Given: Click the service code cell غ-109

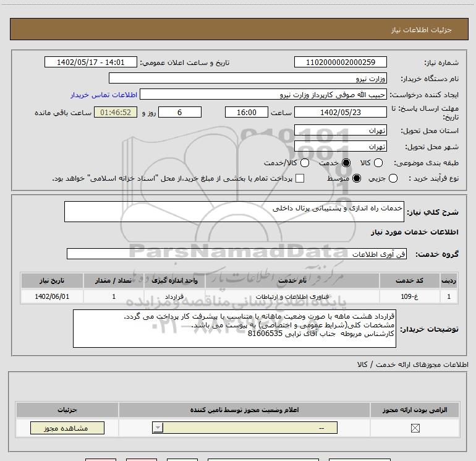Looking at the screenshot, I should [x=409, y=296].
